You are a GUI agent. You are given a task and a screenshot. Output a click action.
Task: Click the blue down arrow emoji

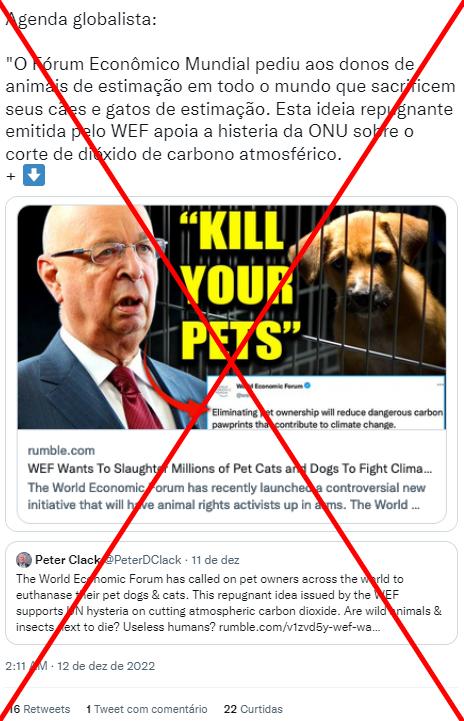point(34,175)
